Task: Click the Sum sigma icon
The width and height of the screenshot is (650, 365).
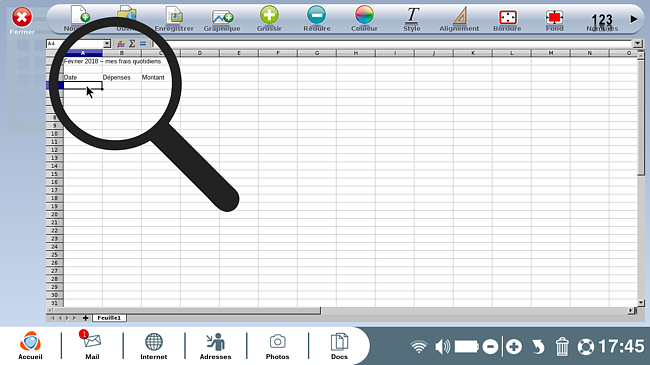Action: pyautogui.click(x=132, y=44)
